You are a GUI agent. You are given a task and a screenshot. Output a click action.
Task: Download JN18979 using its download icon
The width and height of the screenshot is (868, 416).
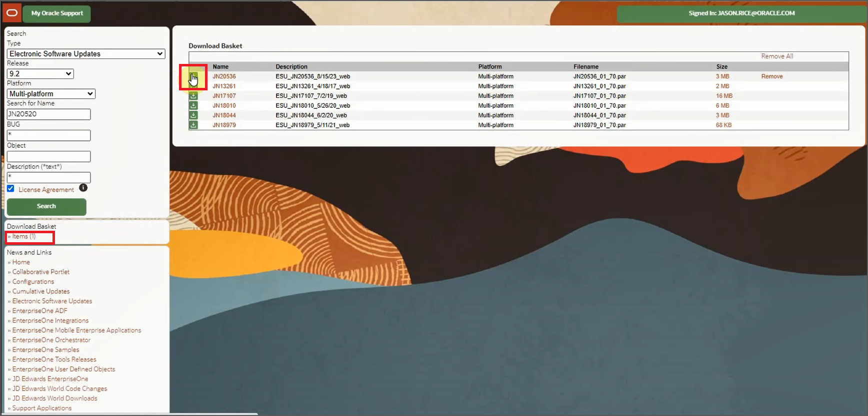pos(193,125)
